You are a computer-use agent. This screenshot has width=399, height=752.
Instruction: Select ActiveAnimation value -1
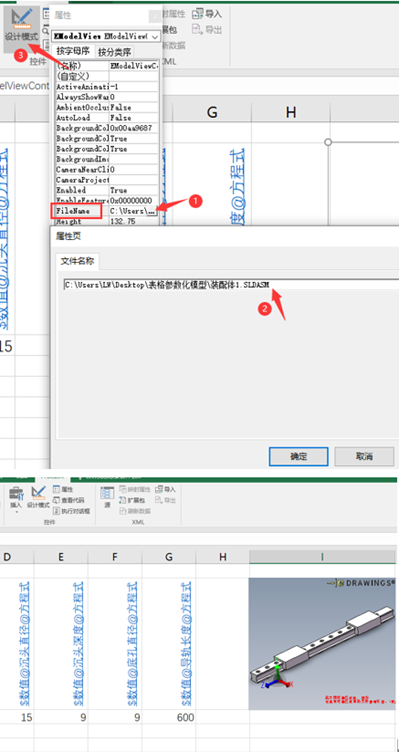pos(133,87)
